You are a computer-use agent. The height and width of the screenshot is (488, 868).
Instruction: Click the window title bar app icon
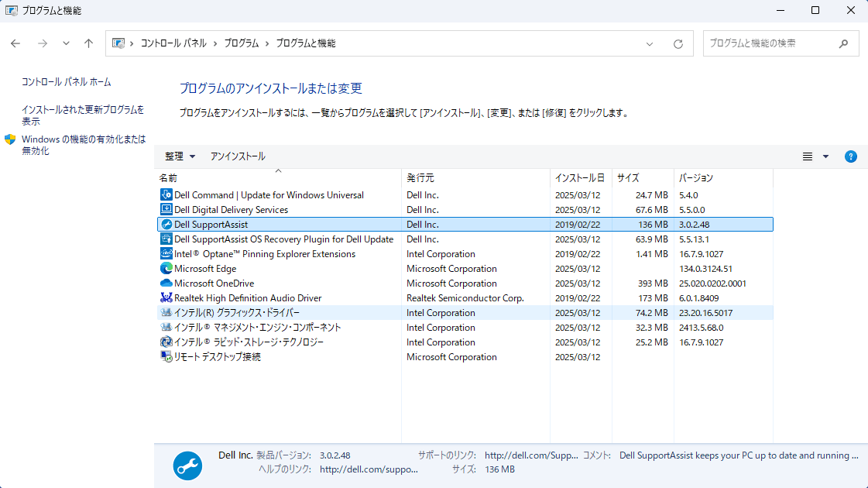[11, 11]
